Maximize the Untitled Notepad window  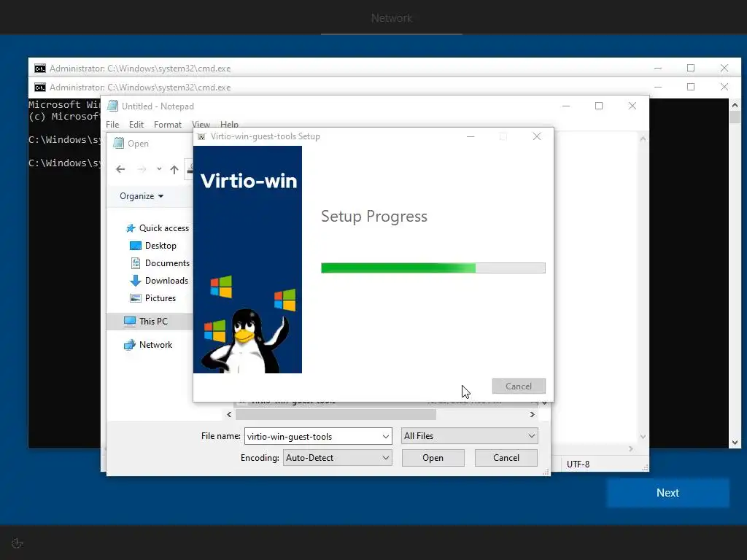(599, 106)
